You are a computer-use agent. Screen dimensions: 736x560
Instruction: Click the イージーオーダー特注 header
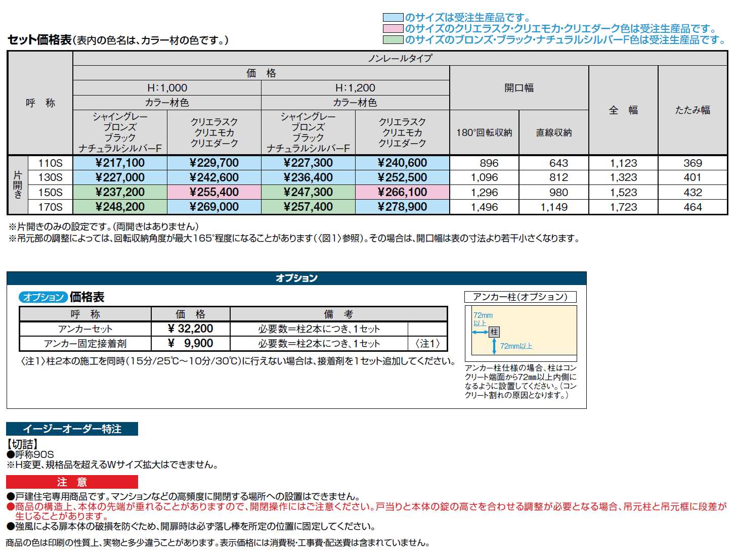tap(71, 428)
